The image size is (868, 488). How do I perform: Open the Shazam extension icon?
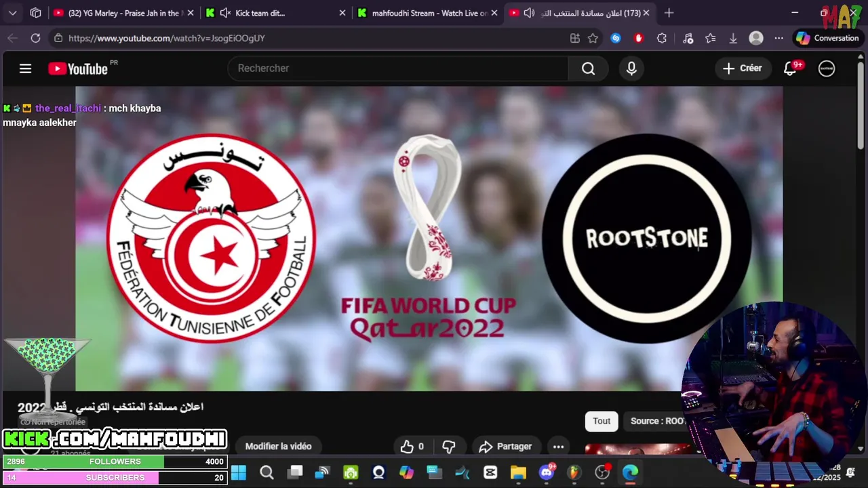tap(616, 39)
